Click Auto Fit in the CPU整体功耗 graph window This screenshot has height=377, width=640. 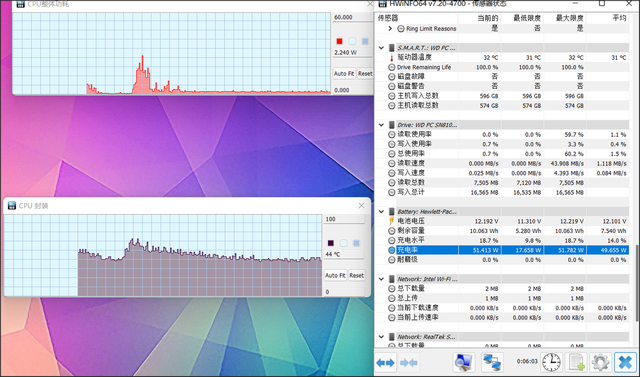click(x=344, y=73)
